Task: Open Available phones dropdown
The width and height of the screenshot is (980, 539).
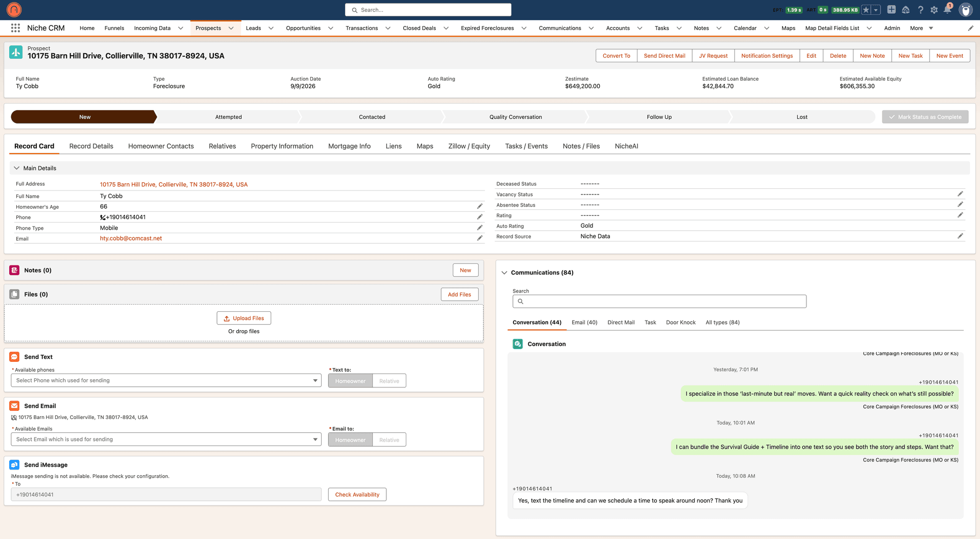Action: coord(166,380)
